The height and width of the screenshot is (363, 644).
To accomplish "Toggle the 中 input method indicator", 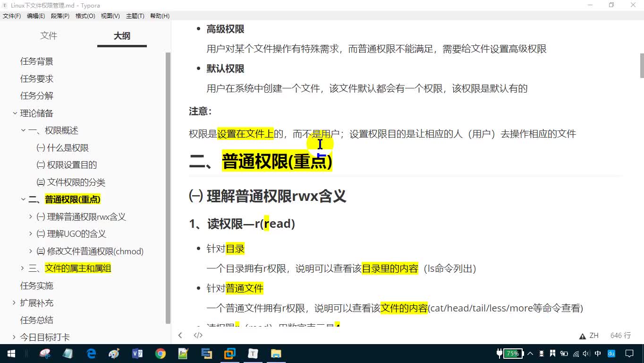I will [x=598, y=354].
